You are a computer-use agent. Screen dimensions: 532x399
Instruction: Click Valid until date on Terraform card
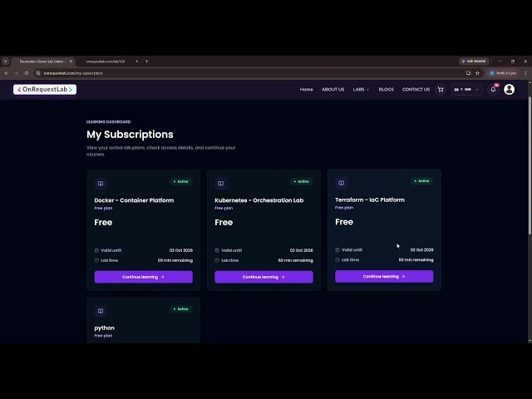click(x=421, y=249)
